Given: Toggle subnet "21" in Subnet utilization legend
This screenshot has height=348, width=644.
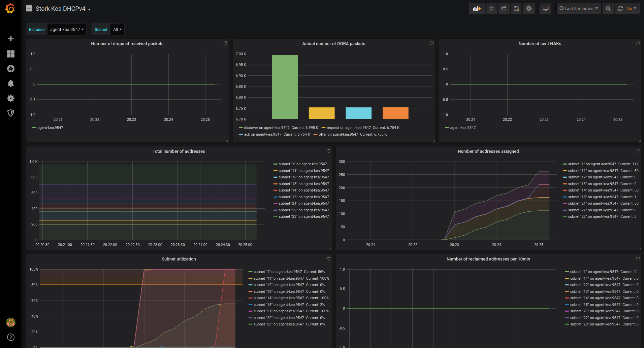Looking at the screenshot, I should click(x=279, y=311).
